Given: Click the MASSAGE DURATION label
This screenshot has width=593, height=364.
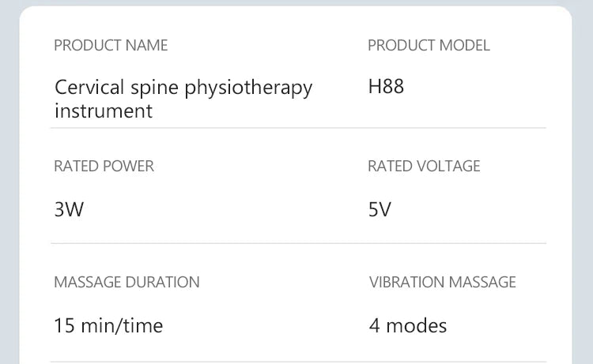Looking at the screenshot, I should 127,282.
